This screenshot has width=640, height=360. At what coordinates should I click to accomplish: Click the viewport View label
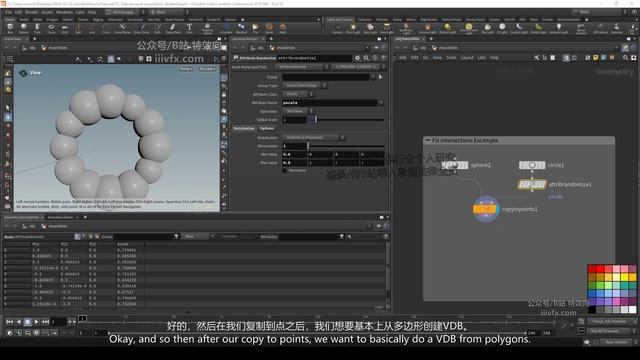click(x=36, y=73)
